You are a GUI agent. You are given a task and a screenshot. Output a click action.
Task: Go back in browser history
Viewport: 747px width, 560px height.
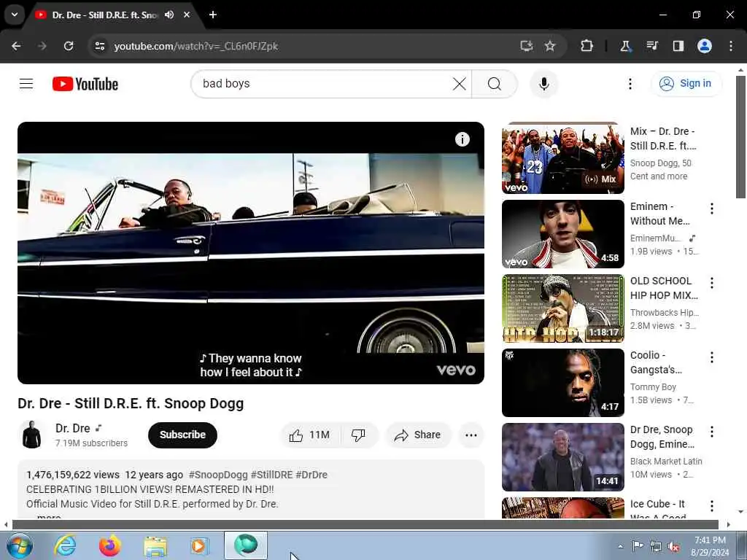[16, 46]
